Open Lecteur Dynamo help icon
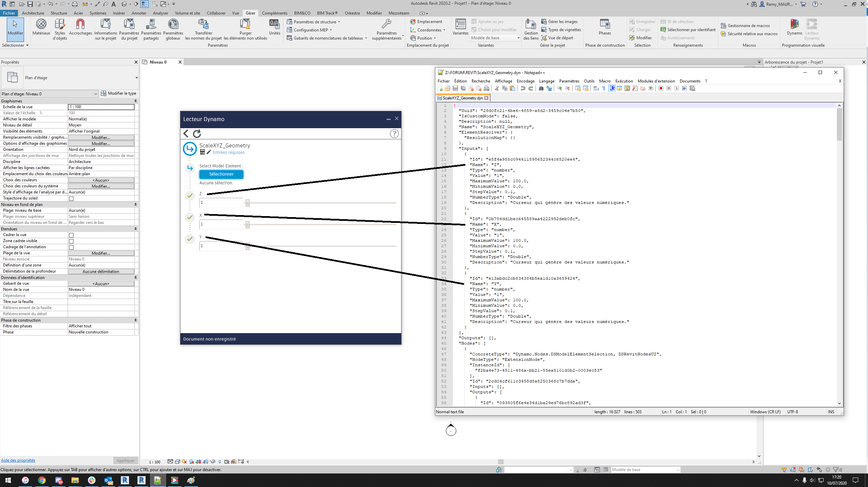 tap(394, 134)
